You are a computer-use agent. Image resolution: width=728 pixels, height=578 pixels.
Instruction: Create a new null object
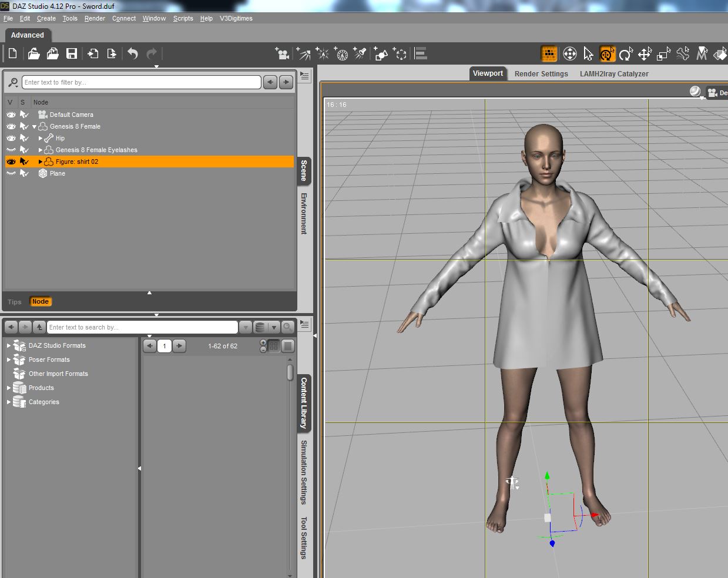pyautogui.click(x=400, y=54)
